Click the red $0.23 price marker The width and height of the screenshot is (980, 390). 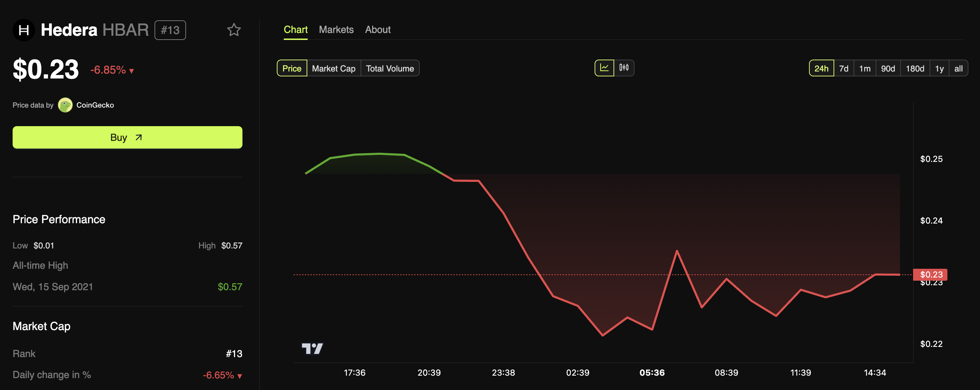click(931, 274)
